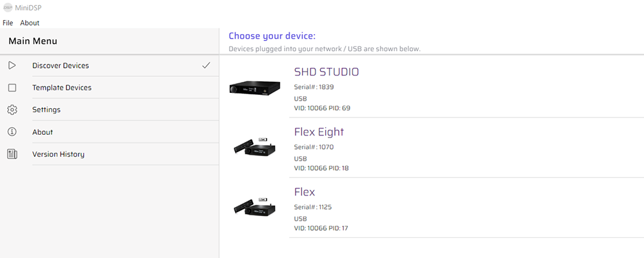
Task: Click the Flex Eight device image
Action: (x=254, y=146)
